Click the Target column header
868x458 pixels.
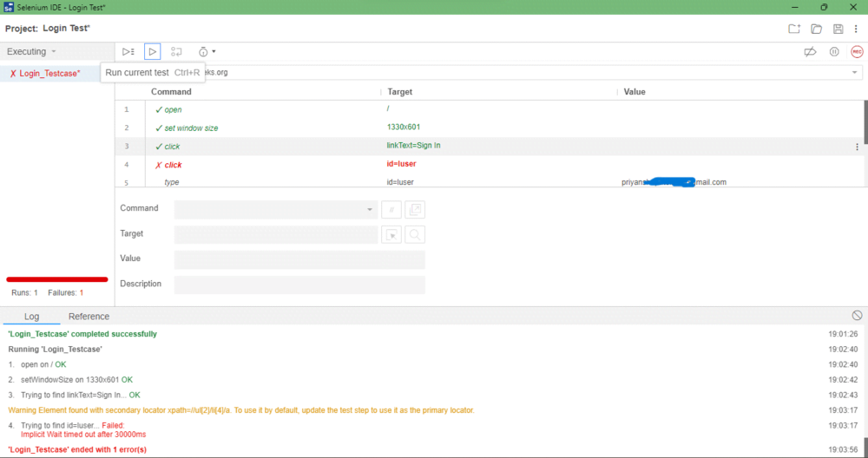point(399,92)
